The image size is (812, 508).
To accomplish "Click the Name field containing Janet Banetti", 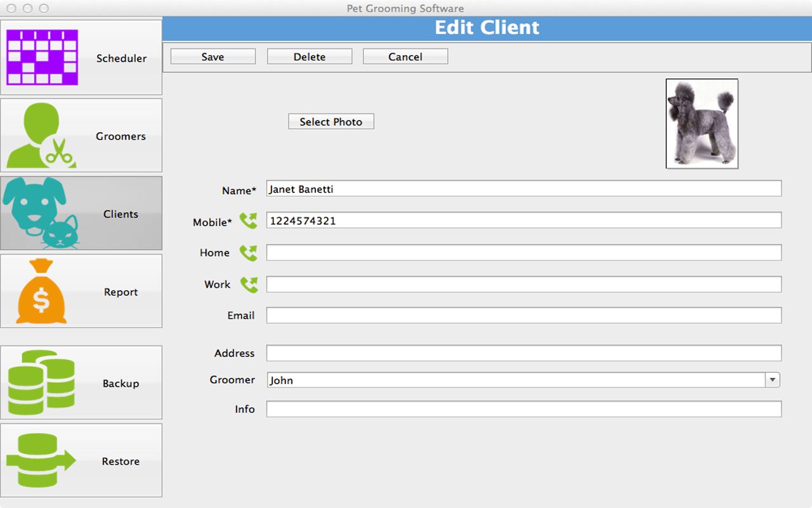I will pyautogui.click(x=524, y=189).
